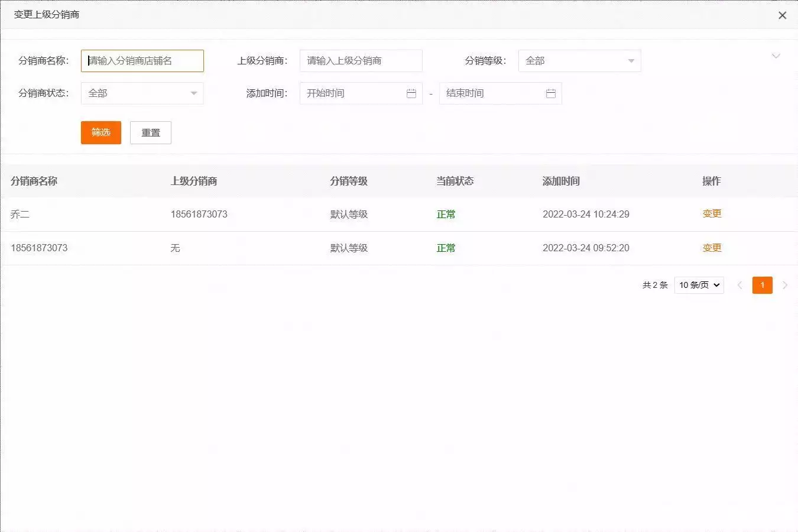Click the 分销商名称 column header

34,181
